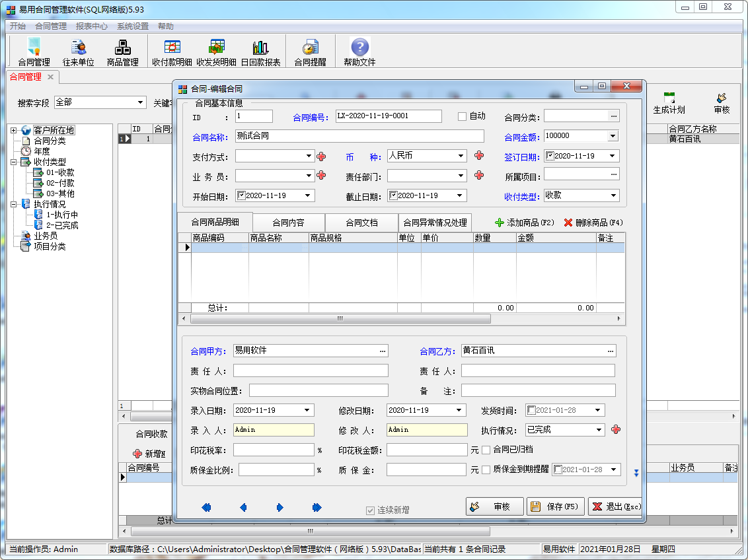Open 合同管理 toolbar icon
748x560 pixels.
click(34, 52)
